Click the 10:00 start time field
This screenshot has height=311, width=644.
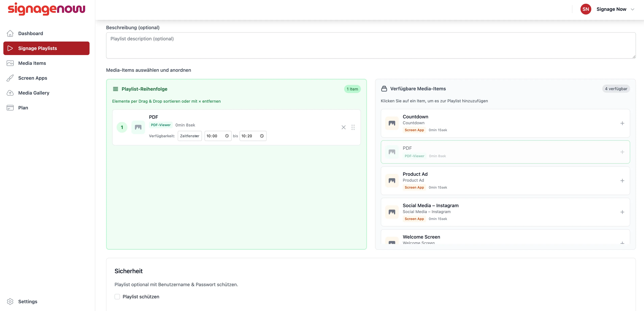[218, 136]
